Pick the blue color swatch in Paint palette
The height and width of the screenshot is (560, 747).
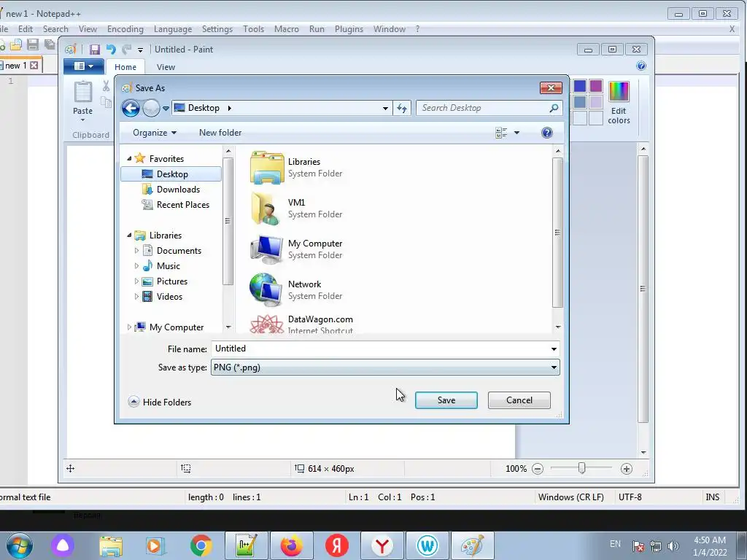(580, 86)
